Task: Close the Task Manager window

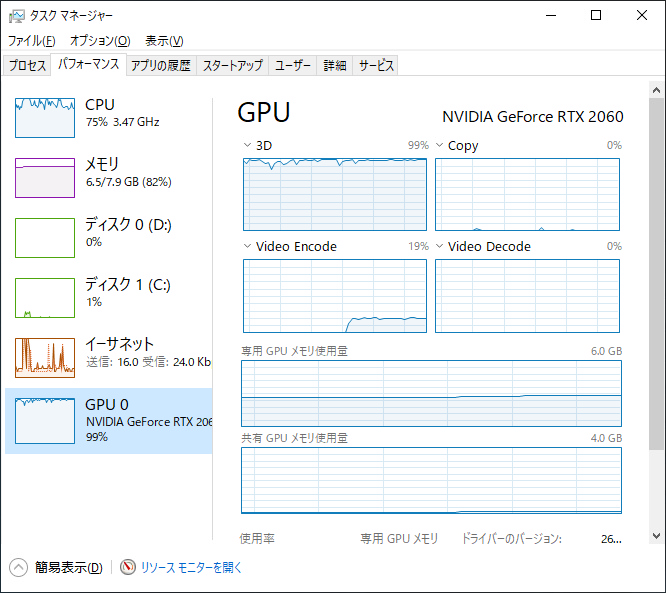Action: (x=642, y=16)
